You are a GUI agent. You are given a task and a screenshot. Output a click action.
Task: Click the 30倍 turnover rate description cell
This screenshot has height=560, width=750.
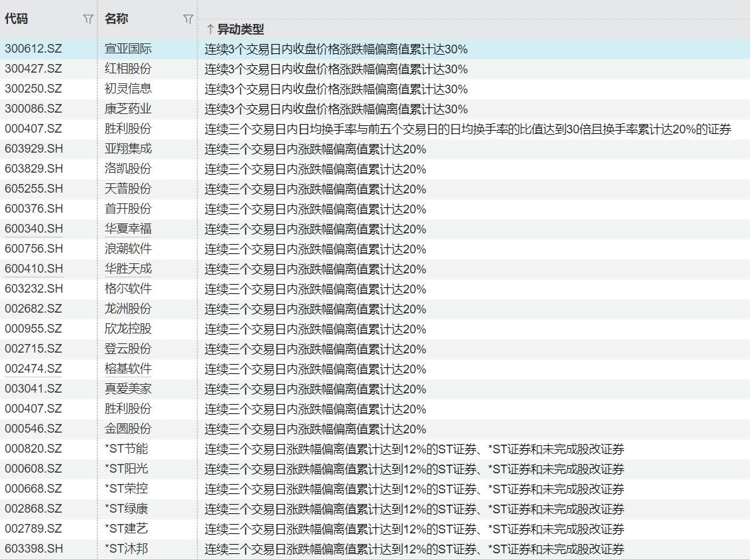pos(468,129)
